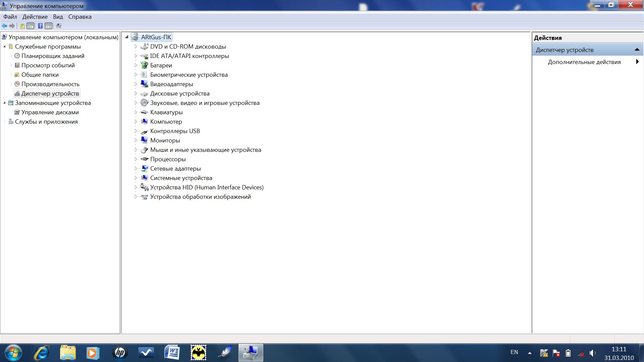This screenshot has width=644, height=362.
Task: Open the Windows Start button
Action: (13, 353)
